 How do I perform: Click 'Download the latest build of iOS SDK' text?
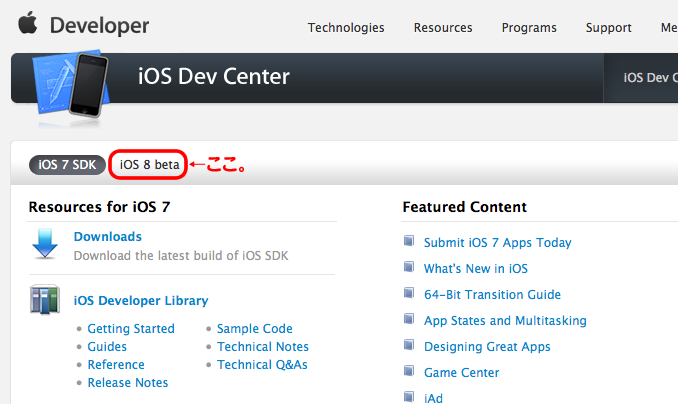click(x=181, y=256)
